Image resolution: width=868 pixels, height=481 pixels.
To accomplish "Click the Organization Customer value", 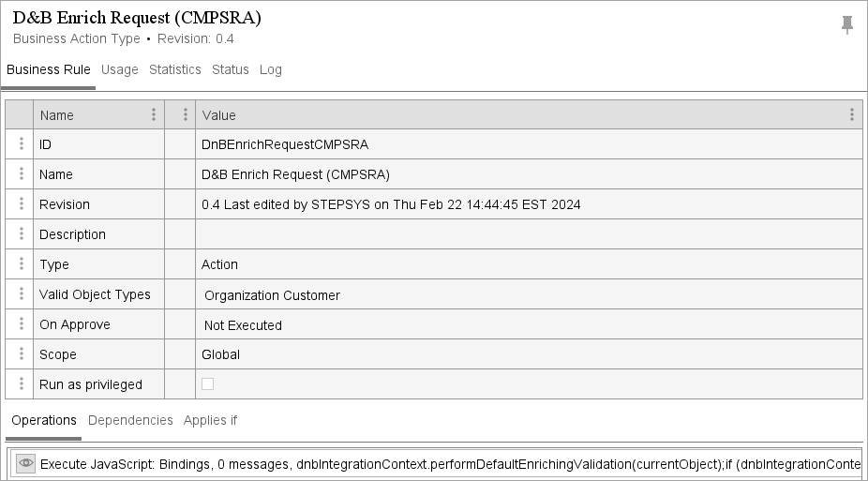I will (x=272, y=295).
